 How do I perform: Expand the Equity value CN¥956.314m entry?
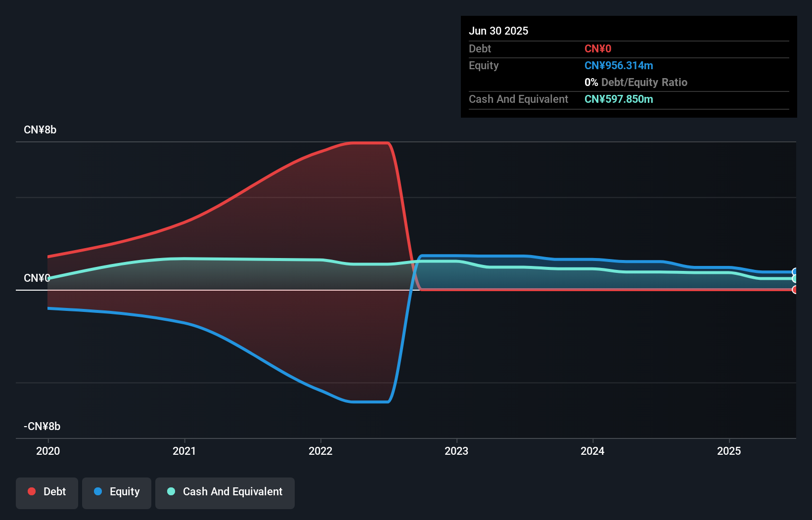[618, 65]
